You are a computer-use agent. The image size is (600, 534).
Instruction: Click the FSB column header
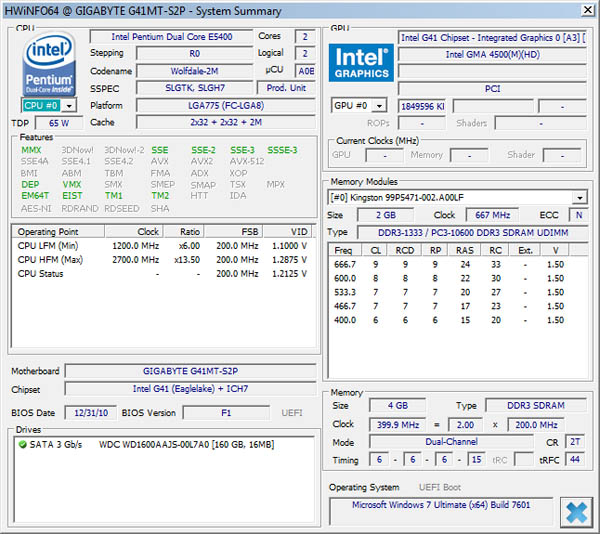point(233,232)
